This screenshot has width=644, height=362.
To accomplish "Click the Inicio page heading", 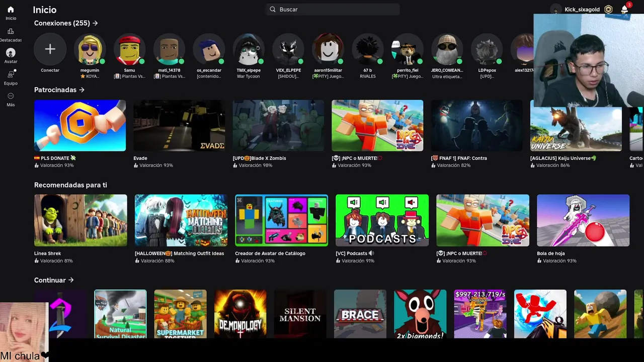I will [x=45, y=10].
